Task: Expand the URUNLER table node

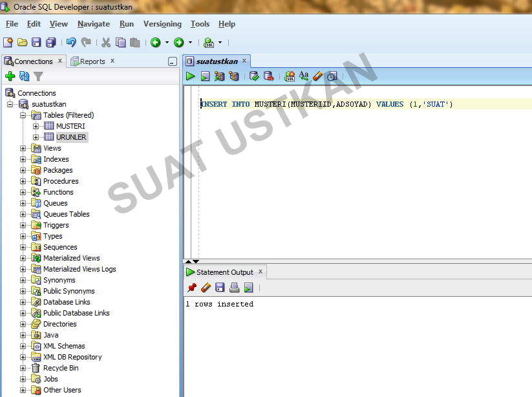Action: (36, 137)
